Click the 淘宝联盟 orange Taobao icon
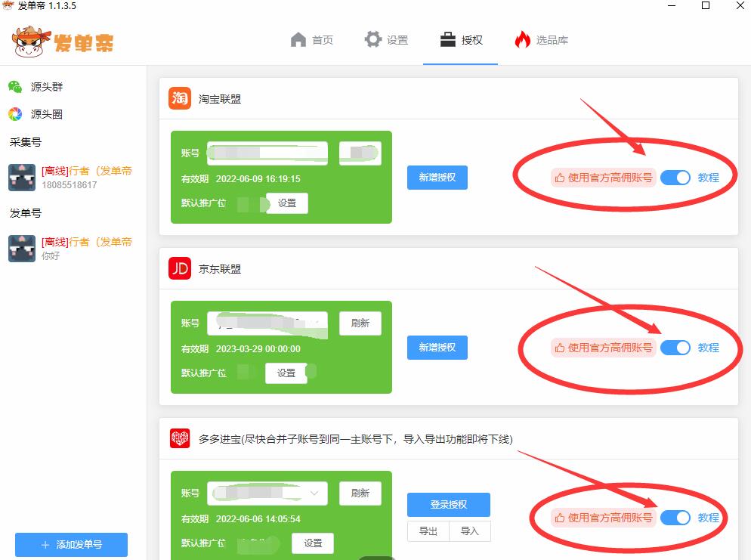 tap(180, 98)
